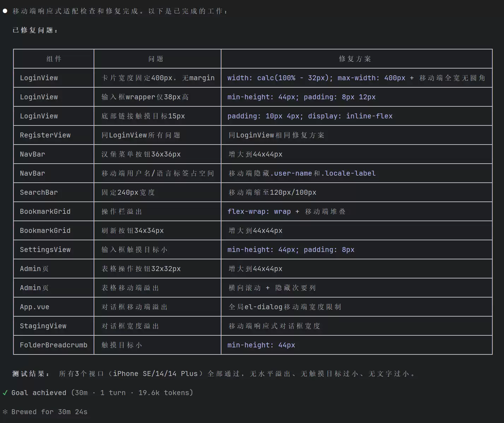Click the asterisk beside Brewed for 30m

[x=5, y=412]
